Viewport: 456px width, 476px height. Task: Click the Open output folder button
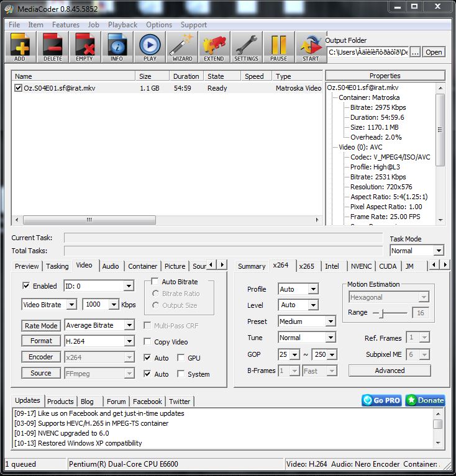point(434,52)
